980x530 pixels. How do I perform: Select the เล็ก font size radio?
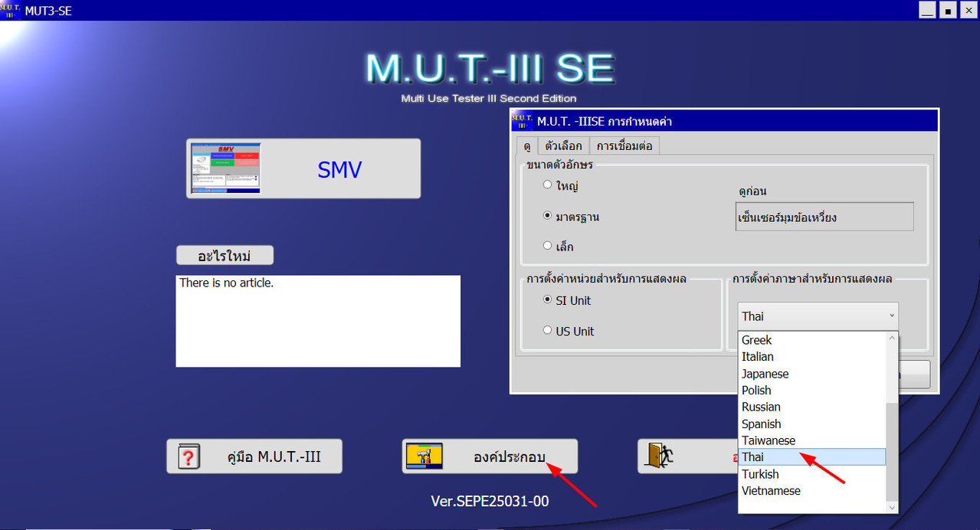coord(547,246)
